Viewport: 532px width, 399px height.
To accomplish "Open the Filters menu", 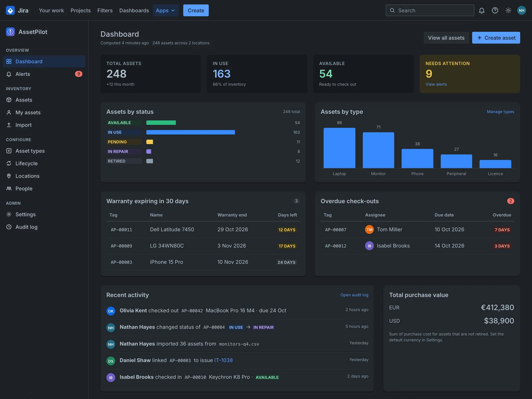I will (105, 10).
